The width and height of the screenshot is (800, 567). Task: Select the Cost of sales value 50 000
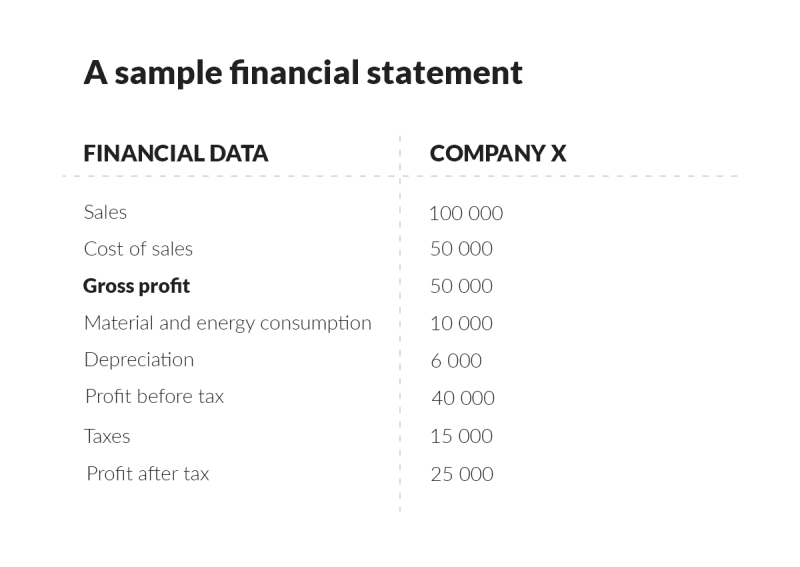tap(461, 249)
